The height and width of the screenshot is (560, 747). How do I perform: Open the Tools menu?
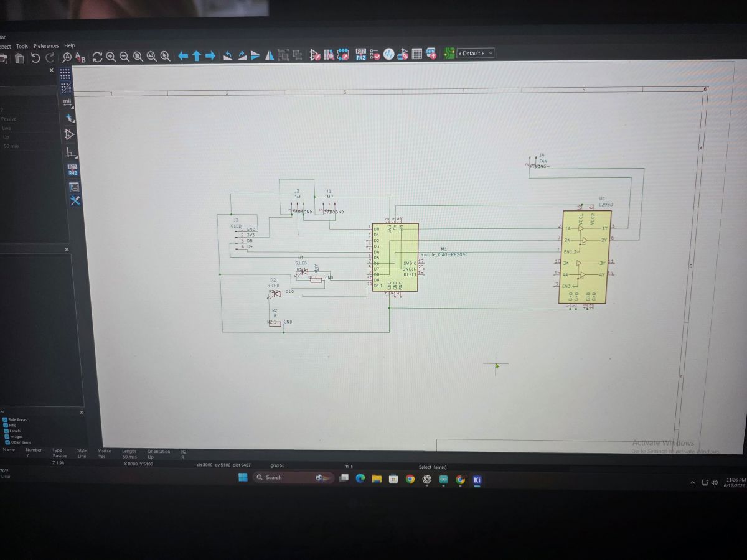(22, 46)
